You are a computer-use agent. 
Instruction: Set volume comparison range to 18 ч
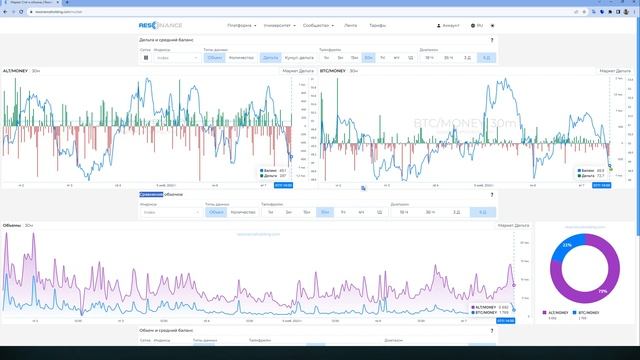point(404,212)
